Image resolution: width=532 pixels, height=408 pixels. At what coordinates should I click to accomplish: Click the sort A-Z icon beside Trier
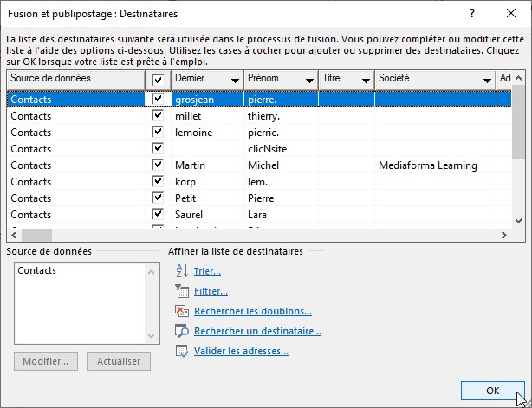point(181,271)
